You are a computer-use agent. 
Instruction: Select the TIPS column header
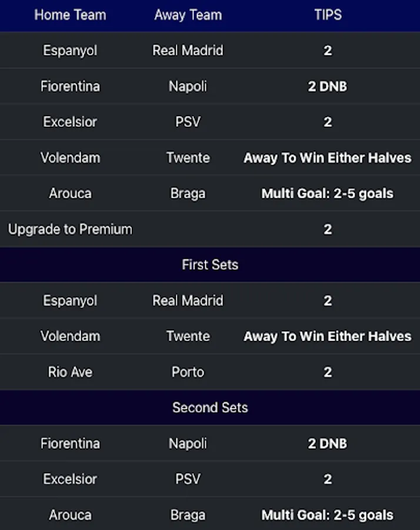click(x=328, y=15)
